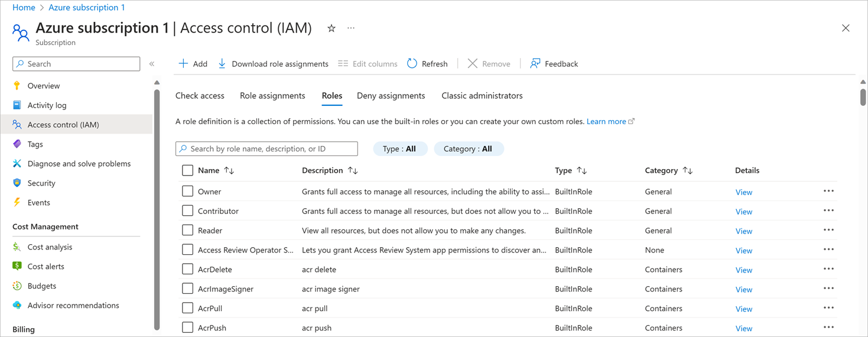The height and width of the screenshot is (337, 868).
Task: Click the Tags purple tag icon
Action: [x=17, y=144]
